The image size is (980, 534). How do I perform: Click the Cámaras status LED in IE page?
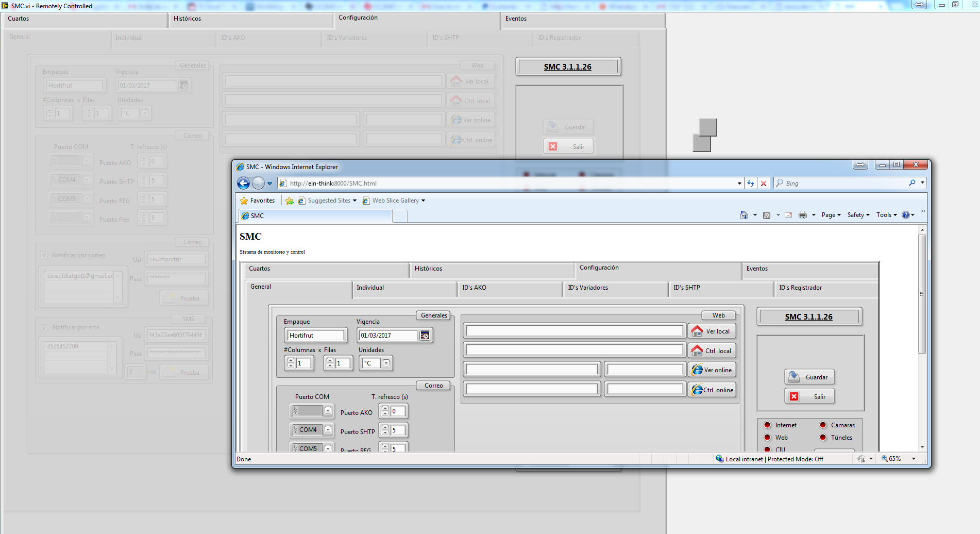(823, 425)
